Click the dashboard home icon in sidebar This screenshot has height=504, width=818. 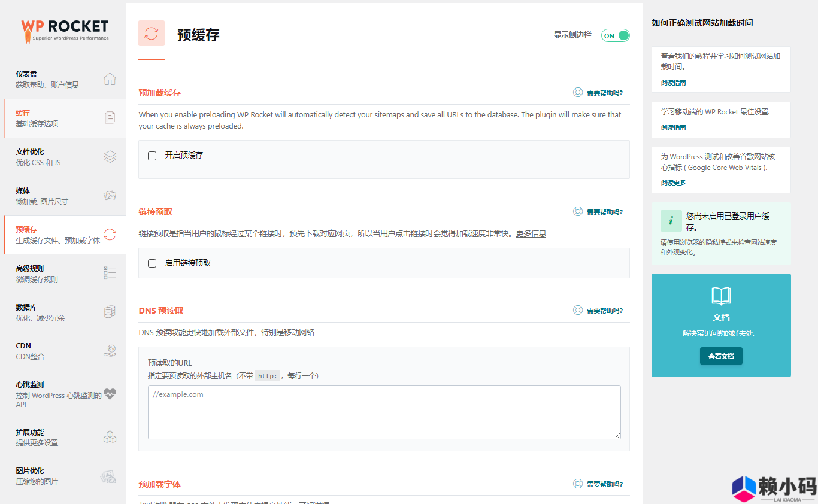[110, 79]
